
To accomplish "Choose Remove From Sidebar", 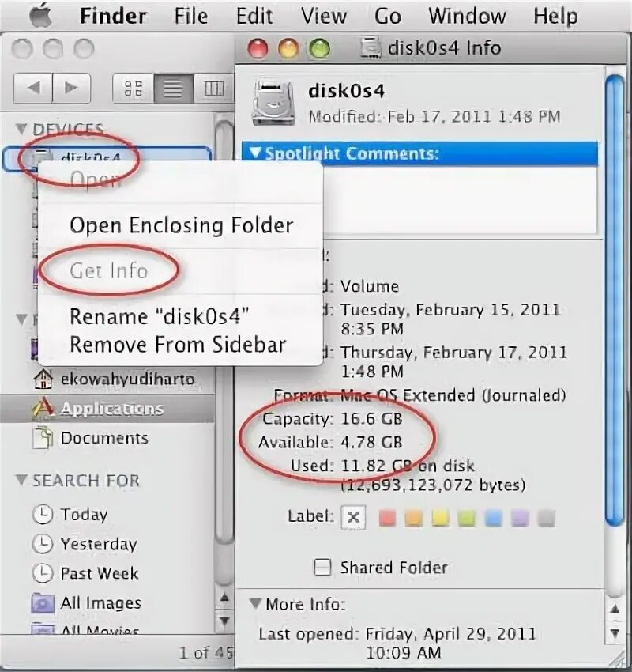I will [x=178, y=345].
